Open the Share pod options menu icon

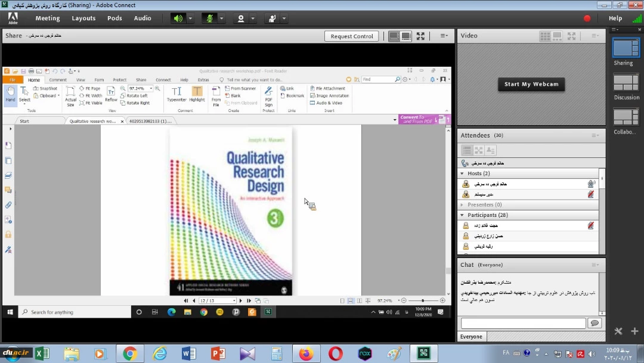pyautogui.click(x=444, y=36)
